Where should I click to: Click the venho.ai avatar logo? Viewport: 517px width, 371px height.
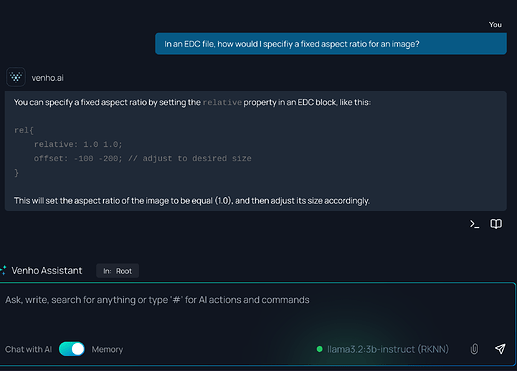[16, 77]
